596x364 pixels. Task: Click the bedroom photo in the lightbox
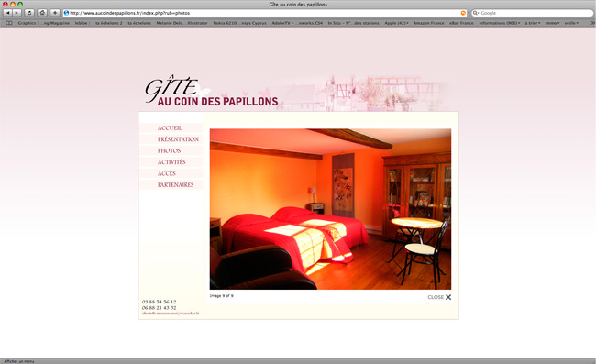[330, 209]
